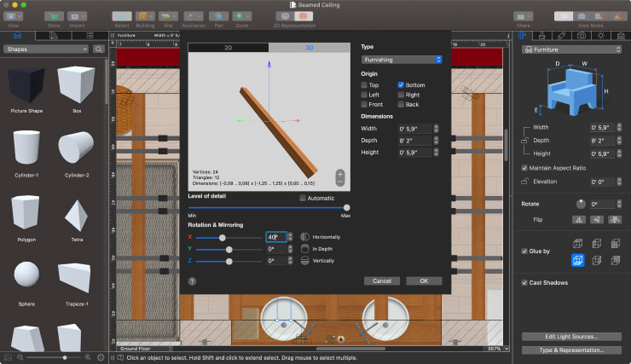The height and width of the screenshot is (364, 631).
Task: Mirror the object Horizontally
Action: coord(305,237)
